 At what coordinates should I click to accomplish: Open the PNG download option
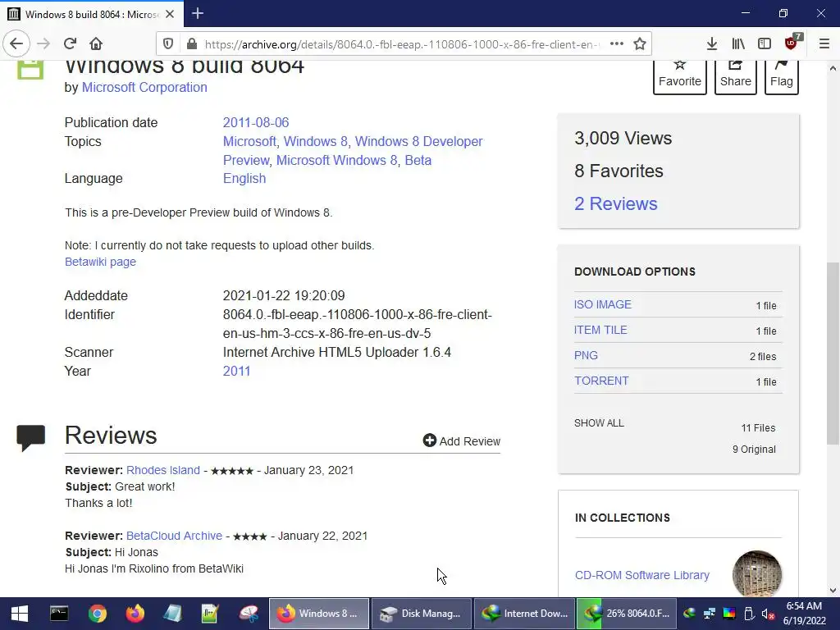tap(586, 356)
